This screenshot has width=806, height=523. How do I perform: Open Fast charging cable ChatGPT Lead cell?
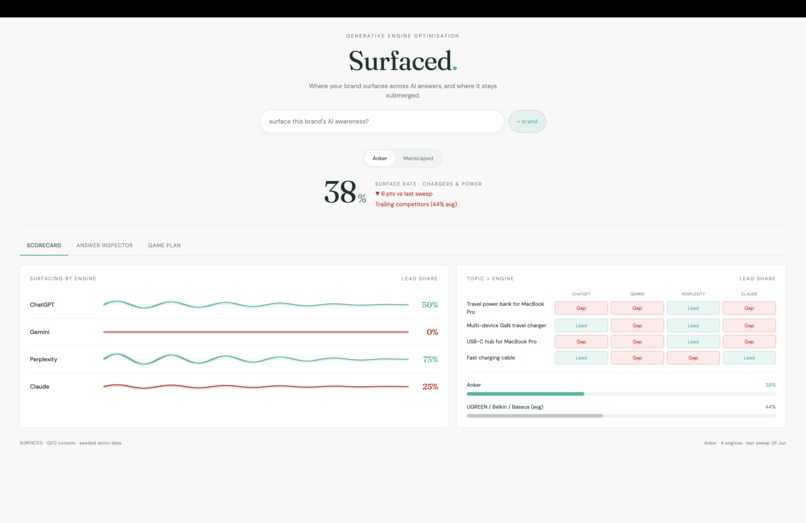coord(581,357)
